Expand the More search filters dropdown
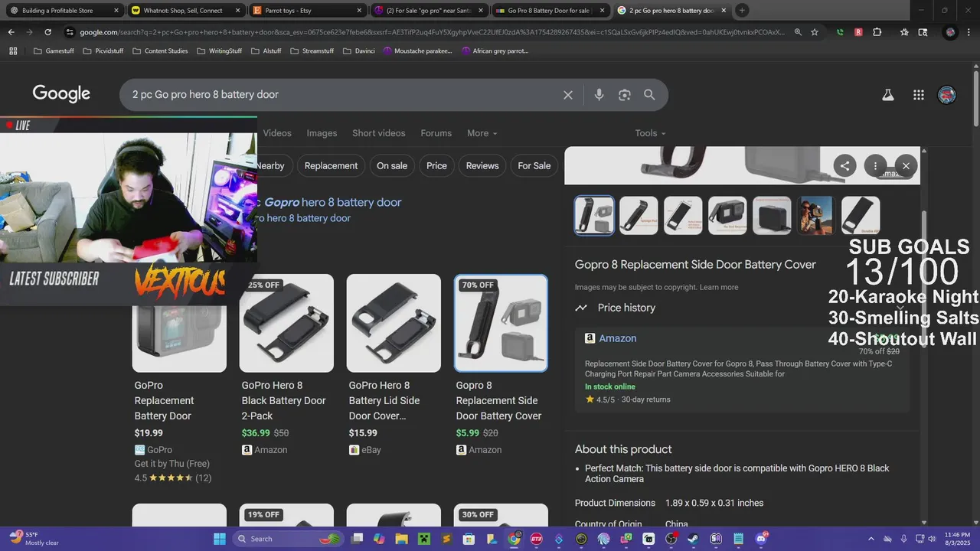Viewport: 980px width, 551px height. pyautogui.click(x=482, y=133)
